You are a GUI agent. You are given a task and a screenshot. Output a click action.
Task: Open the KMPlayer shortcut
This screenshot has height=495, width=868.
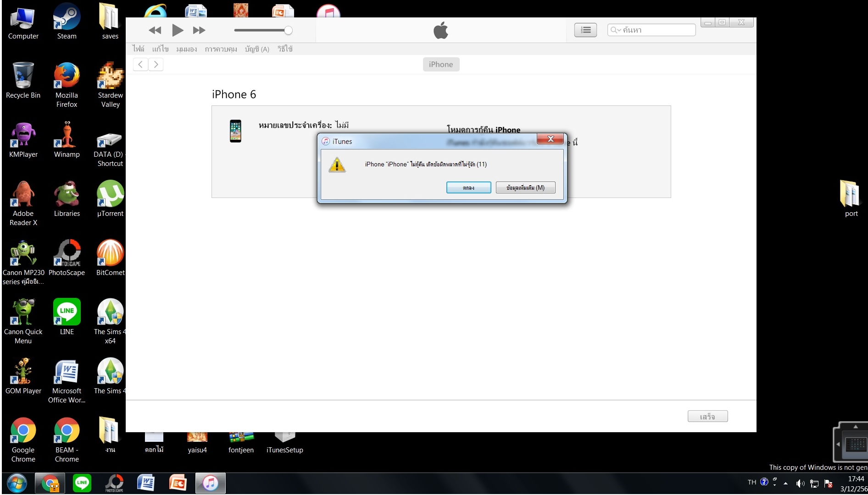[23, 140]
